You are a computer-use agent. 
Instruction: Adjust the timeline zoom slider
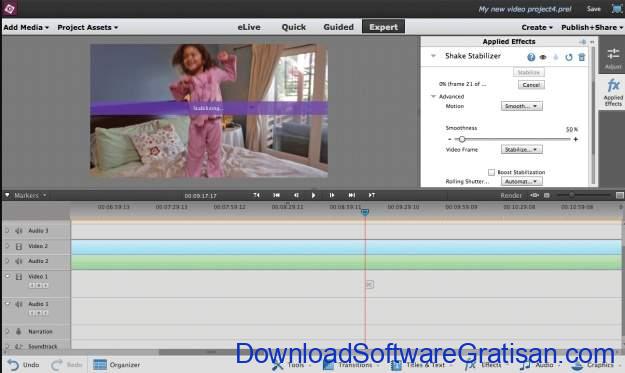point(572,195)
